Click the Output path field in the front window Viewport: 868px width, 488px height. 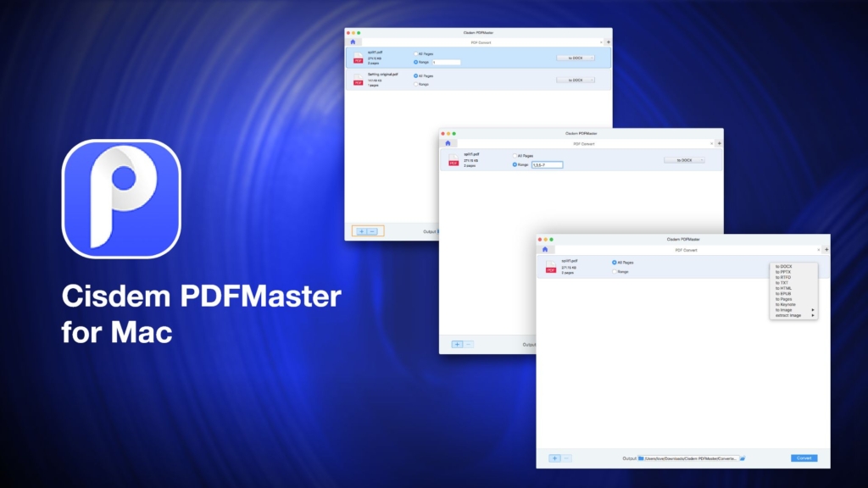tap(688, 458)
